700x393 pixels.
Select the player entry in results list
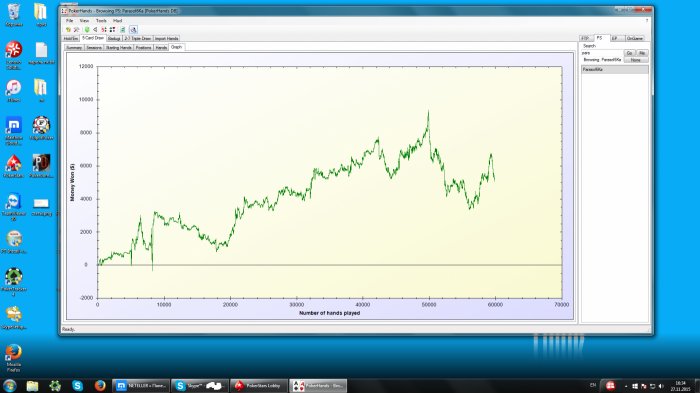pos(615,70)
